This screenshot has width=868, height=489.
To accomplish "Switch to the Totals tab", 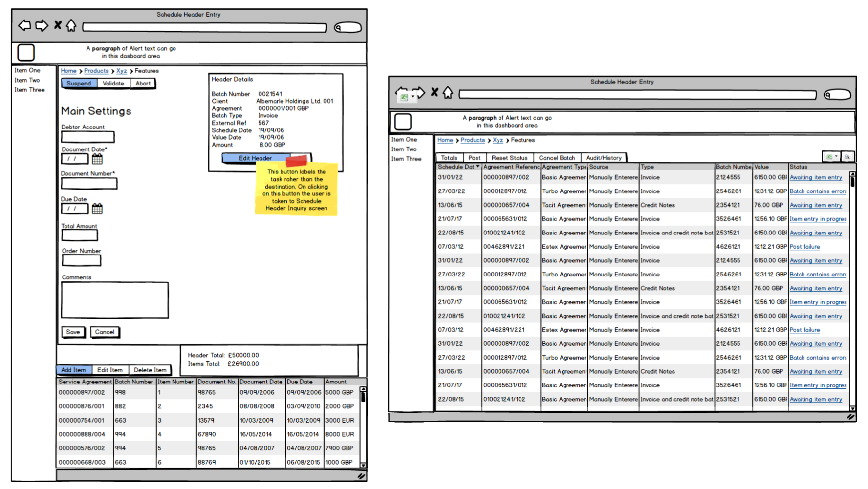I will [449, 158].
